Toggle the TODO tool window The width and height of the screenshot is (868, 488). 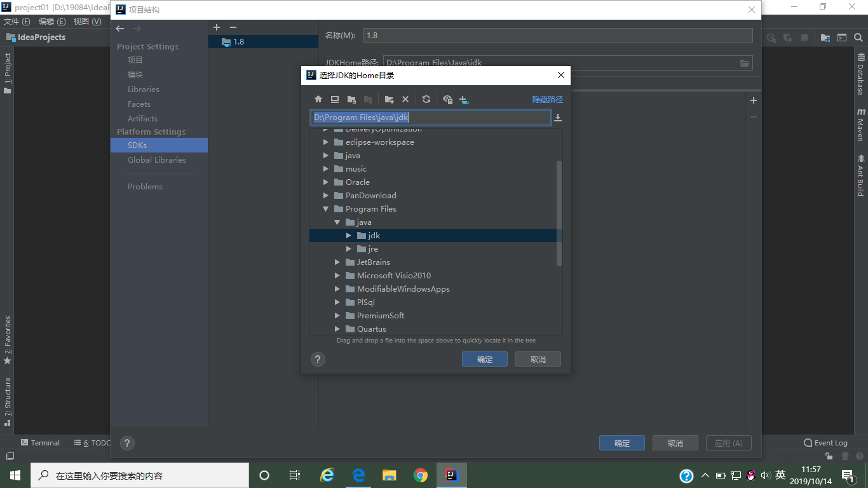click(93, 442)
